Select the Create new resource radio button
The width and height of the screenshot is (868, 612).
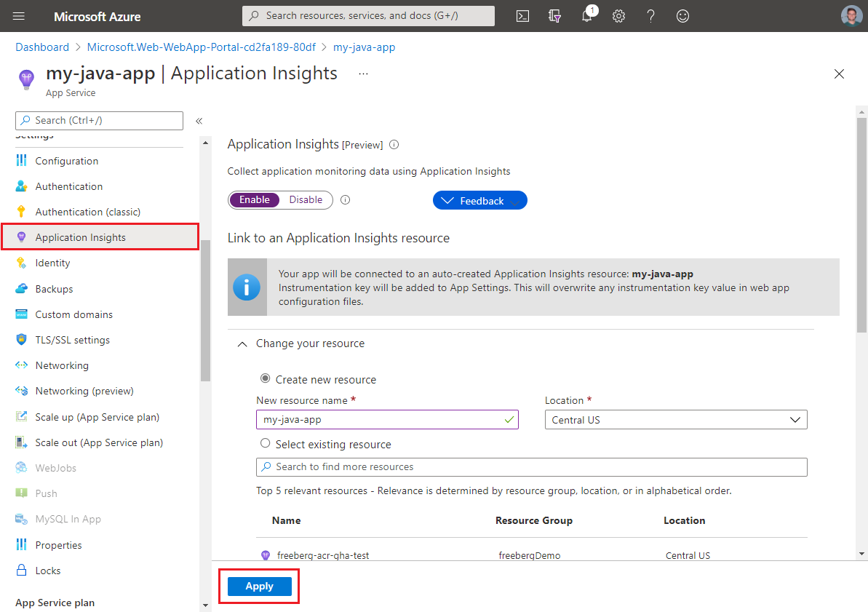point(265,378)
